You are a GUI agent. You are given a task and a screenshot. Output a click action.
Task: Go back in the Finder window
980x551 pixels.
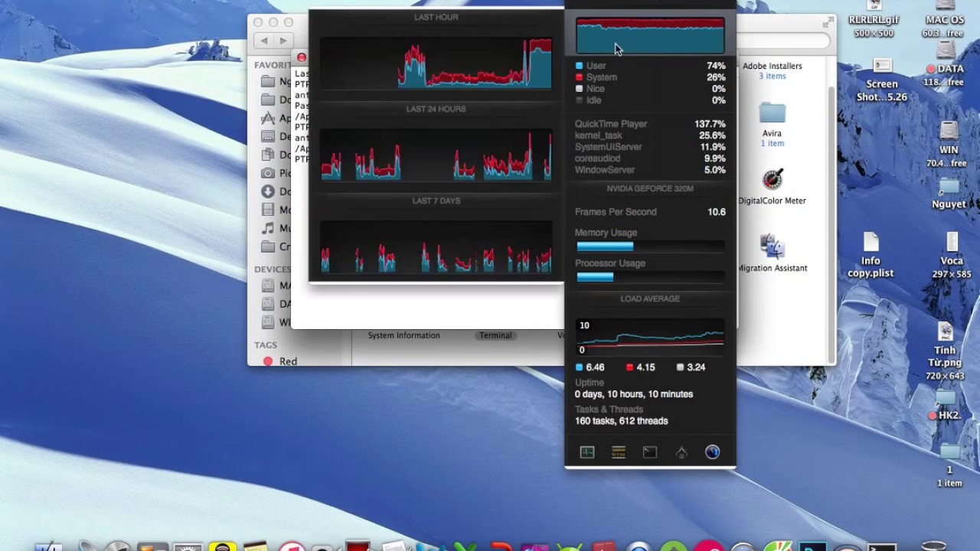[265, 41]
